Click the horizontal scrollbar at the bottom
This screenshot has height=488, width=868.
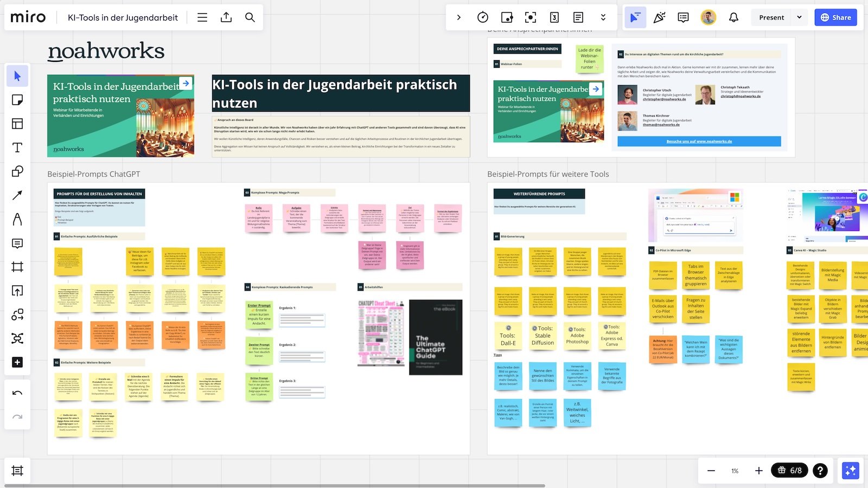pyautogui.click(x=275, y=486)
